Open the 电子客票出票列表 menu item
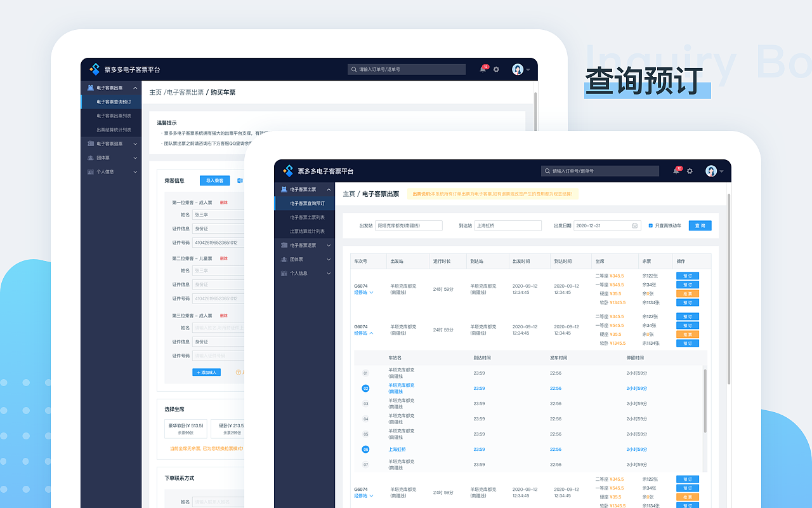Viewport: 812px width, 508px height. [307, 218]
